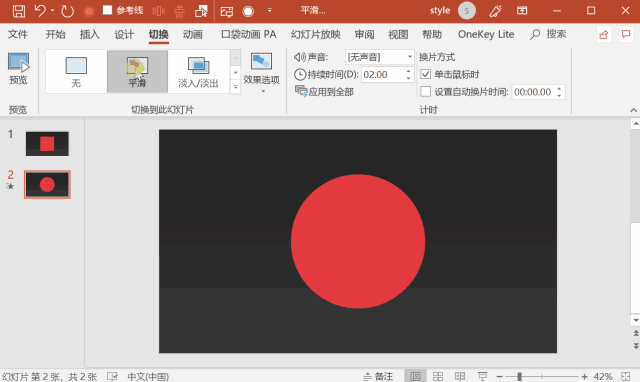Screen dimensions: 640x382
Task: Click the 中文(中国) language indicator
Action: click(148, 376)
